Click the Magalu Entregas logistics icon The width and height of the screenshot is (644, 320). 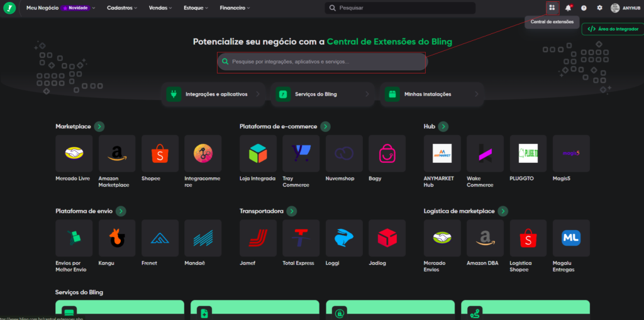coord(571,238)
